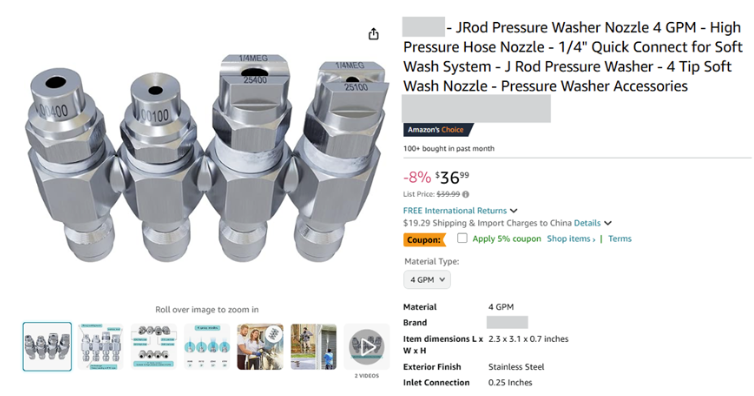
Task: Select the couple photo thumbnail
Action: pos(260,346)
